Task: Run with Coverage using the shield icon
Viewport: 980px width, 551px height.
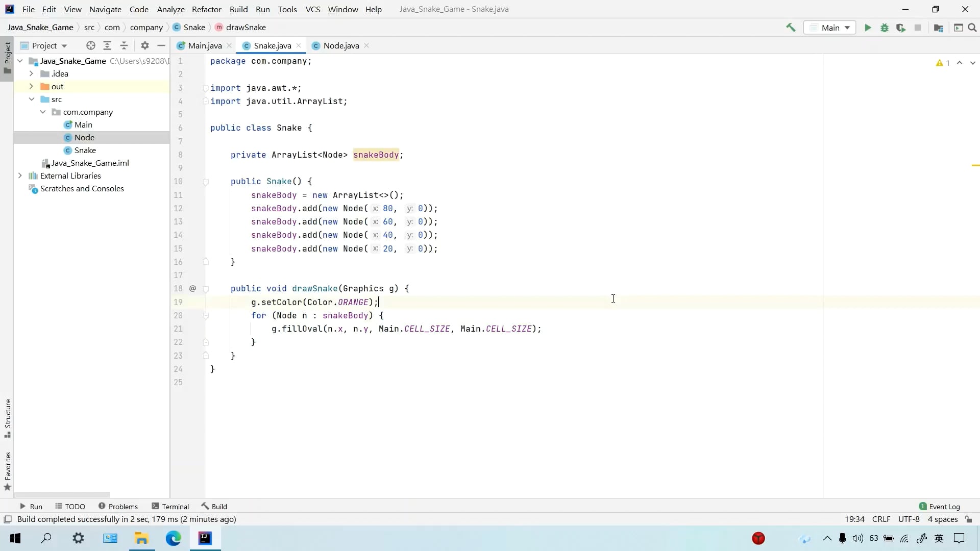Action: 901,28
